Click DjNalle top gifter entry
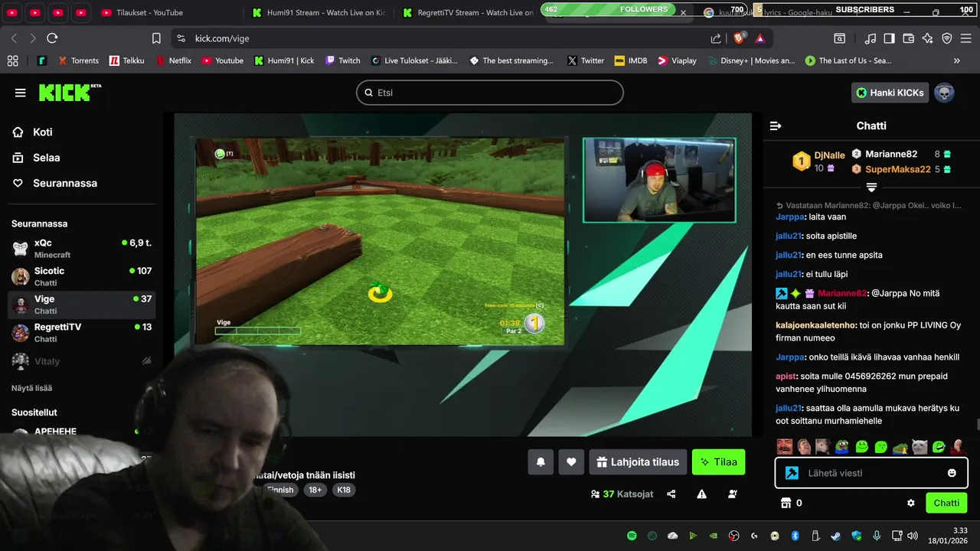This screenshot has height=551, width=980. pos(818,161)
